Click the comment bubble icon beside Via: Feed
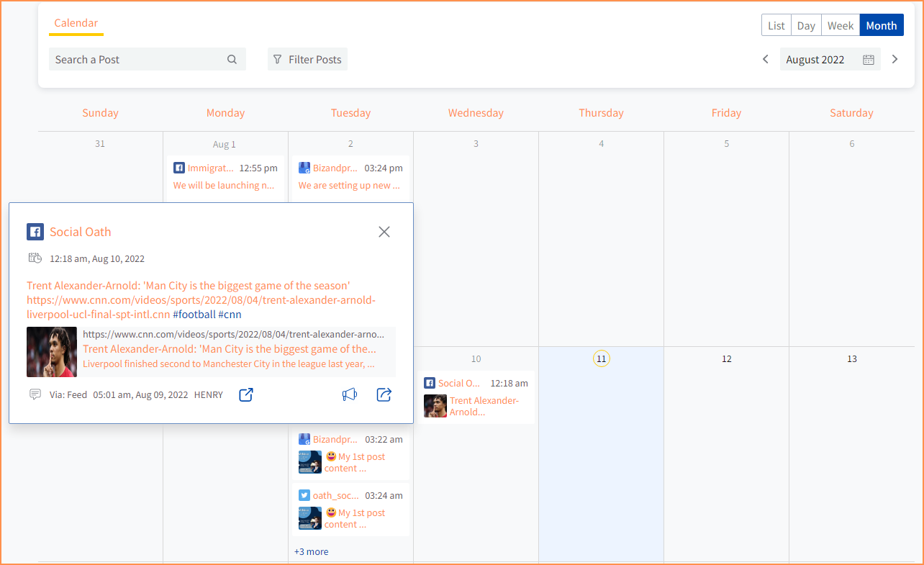924x565 pixels. click(x=35, y=394)
